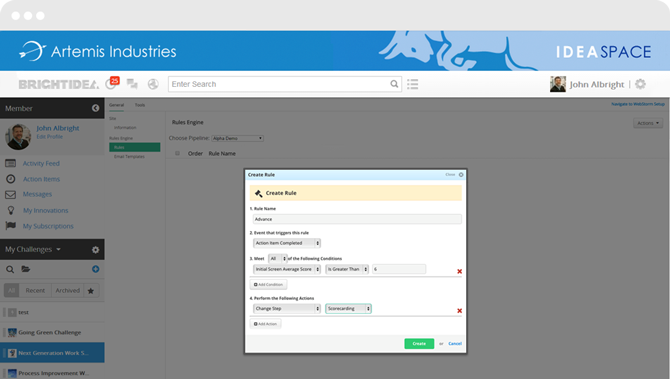Open the Action Item Completed event dropdown

(x=287, y=243)
